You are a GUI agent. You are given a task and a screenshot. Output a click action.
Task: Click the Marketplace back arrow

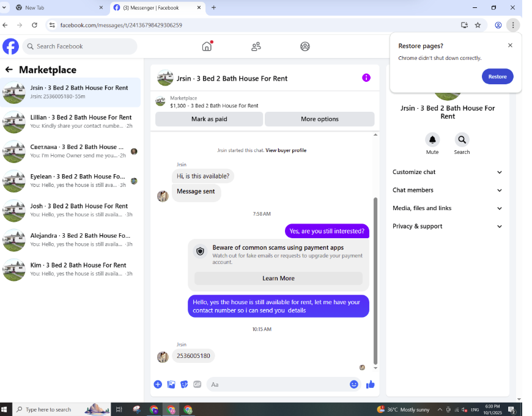pos(9,70)
